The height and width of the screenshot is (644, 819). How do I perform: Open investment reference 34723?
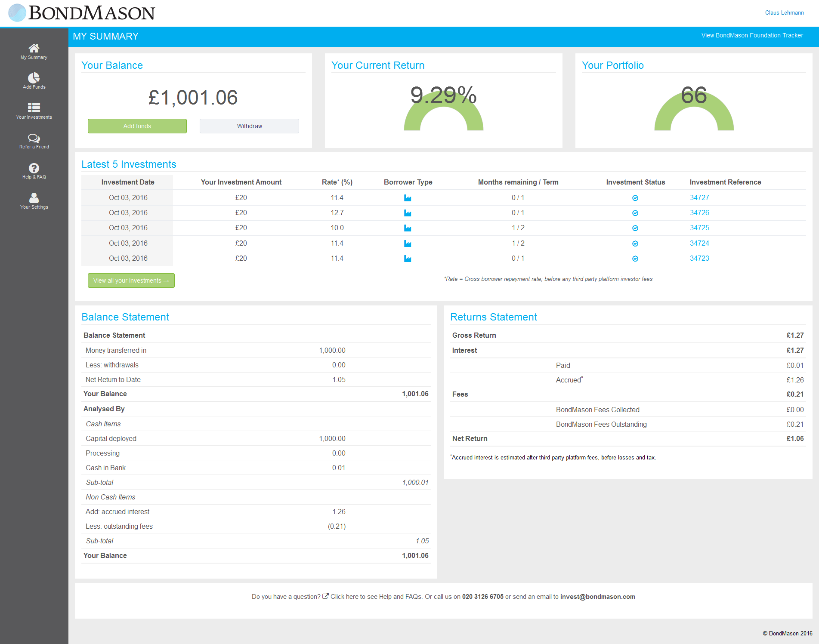[x=699, y=258]
